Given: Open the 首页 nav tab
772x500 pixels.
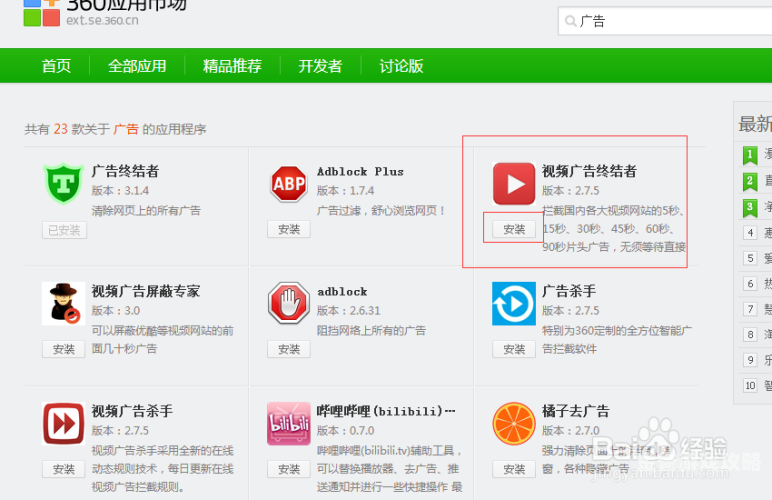Looking at the screenshot, I should pos(56,66).
